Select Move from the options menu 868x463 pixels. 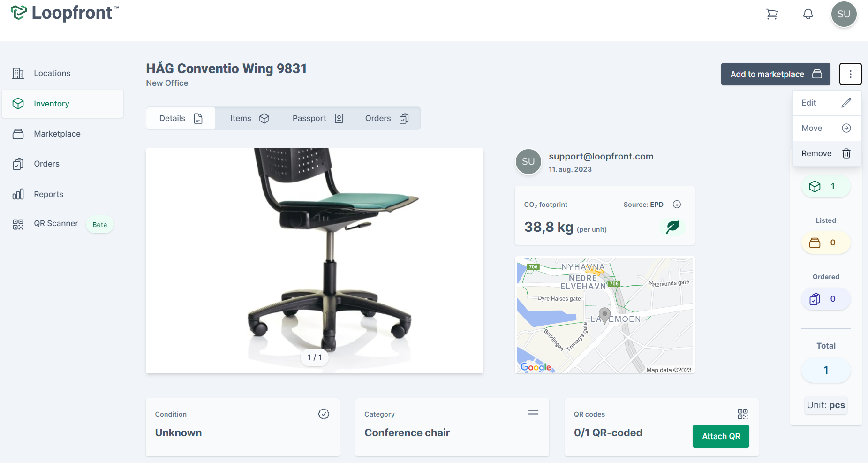826,128
